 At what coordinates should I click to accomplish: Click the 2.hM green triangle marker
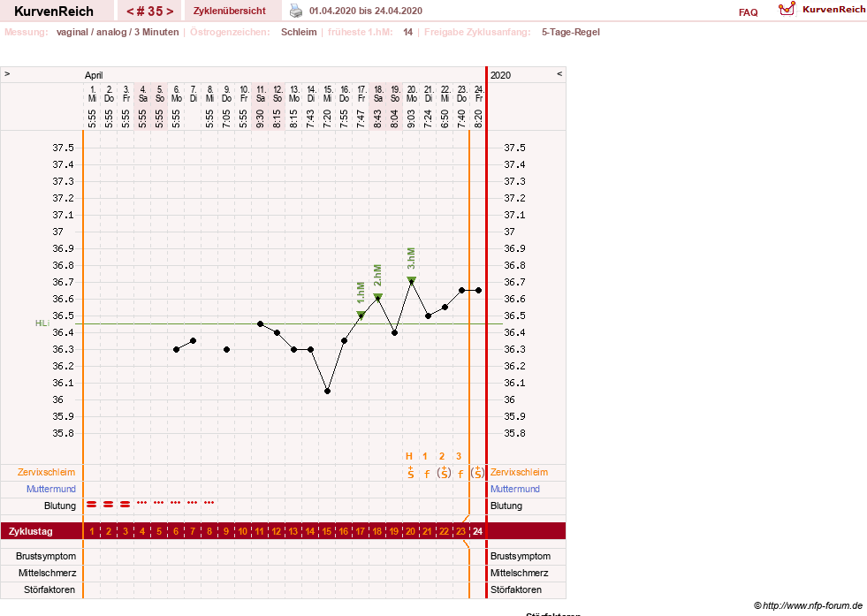(377, 298)
